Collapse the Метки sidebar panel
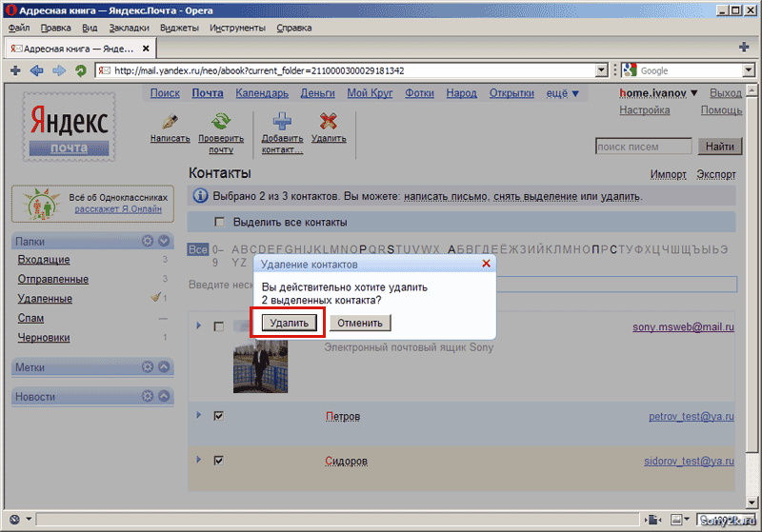 point(164,367)
